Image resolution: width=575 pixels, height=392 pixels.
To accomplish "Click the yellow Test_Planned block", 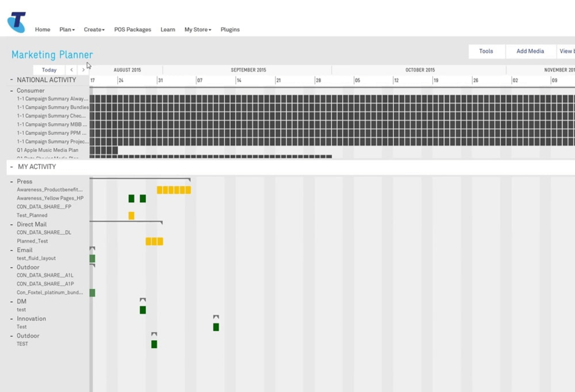I will [131, 216].
